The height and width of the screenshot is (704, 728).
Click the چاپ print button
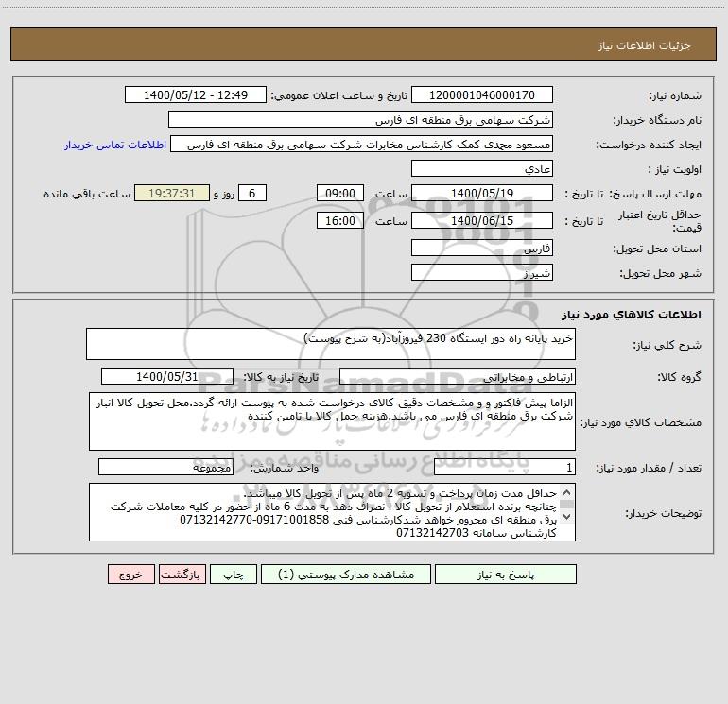tap(234, 575)
